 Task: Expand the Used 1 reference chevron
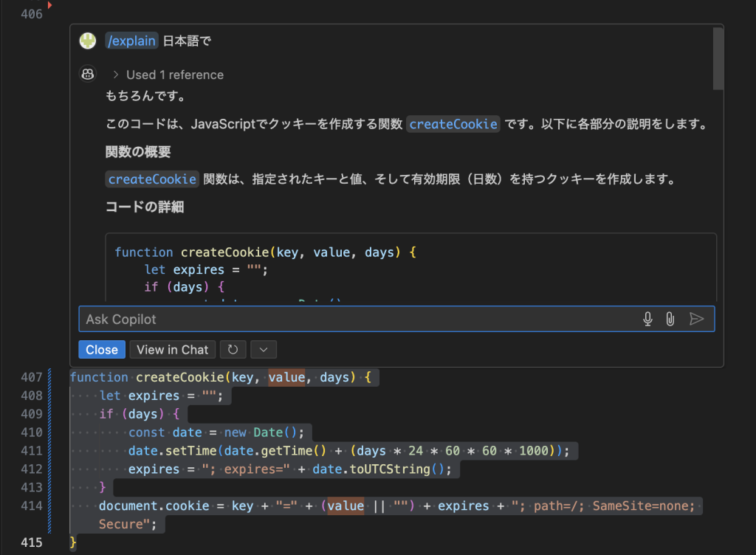(116, 75)
